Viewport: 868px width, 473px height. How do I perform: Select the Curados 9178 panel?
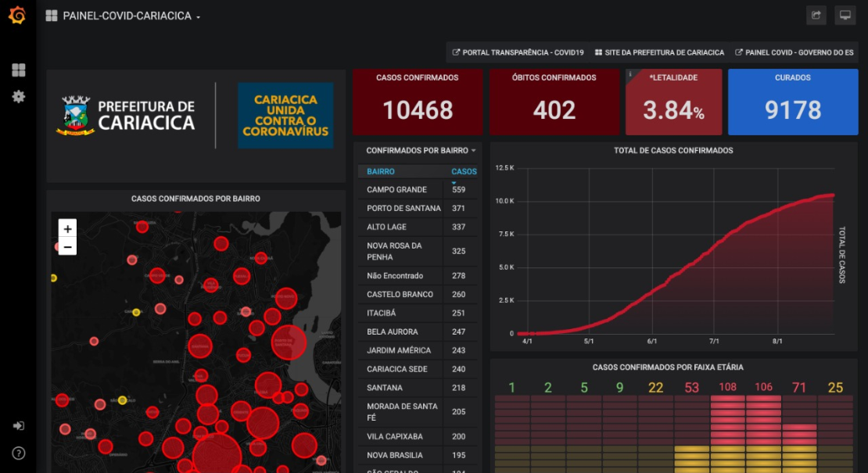tap(793, 102)
